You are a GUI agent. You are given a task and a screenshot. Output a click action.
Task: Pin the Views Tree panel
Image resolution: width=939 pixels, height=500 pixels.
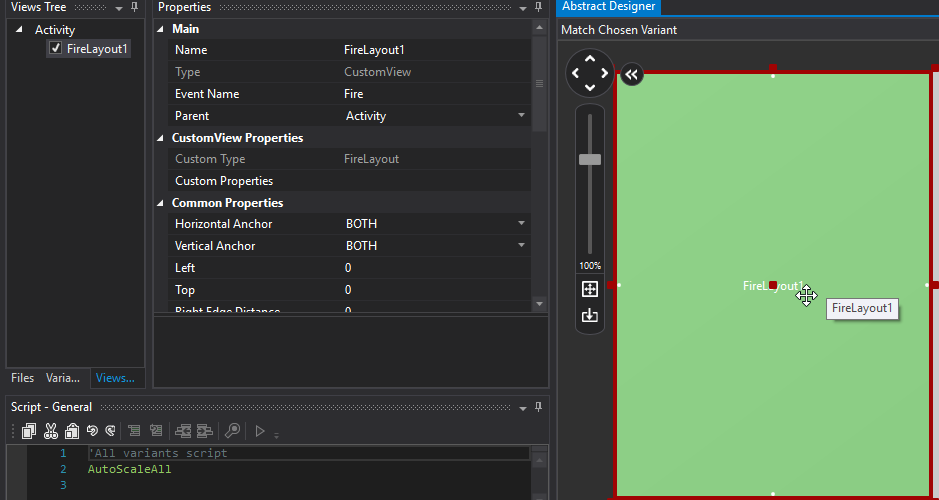click(x=135, y=8)
